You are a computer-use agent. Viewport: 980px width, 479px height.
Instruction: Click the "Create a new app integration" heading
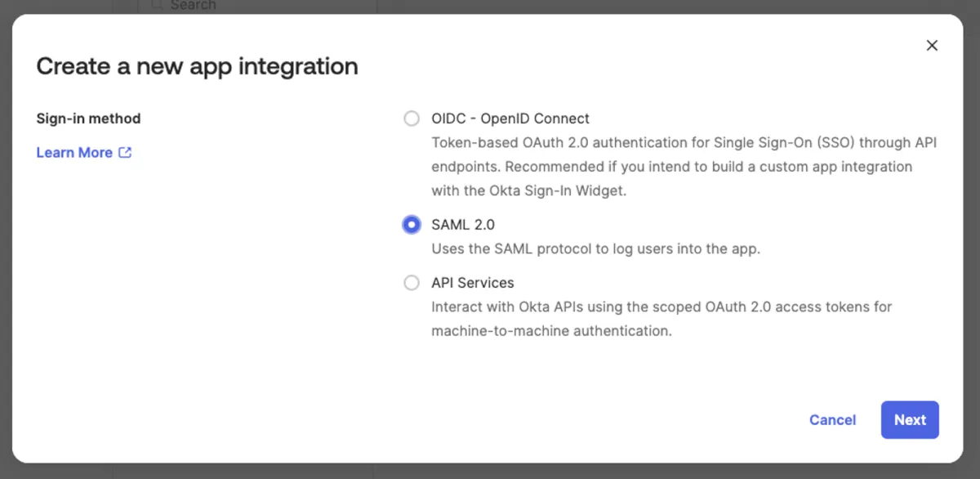tap(197, 66)
